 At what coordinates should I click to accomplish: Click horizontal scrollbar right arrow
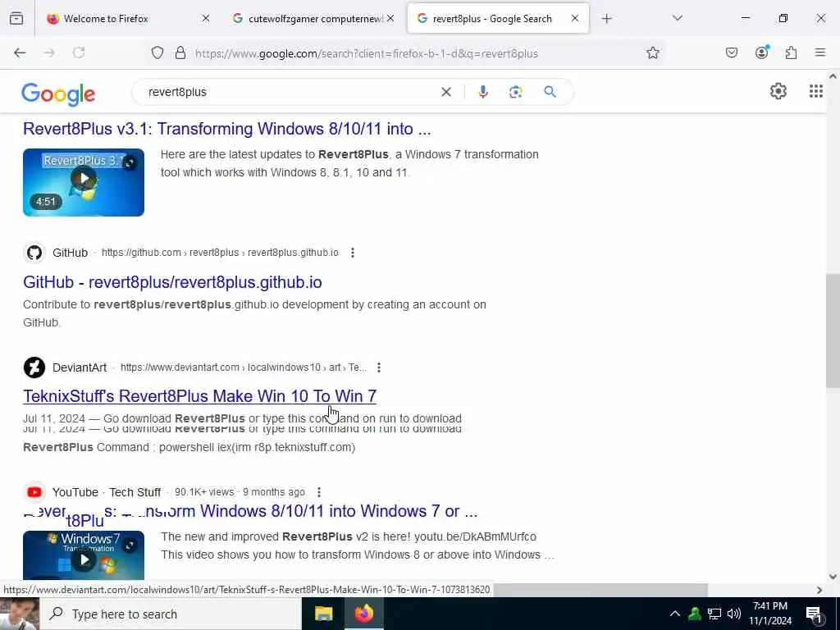tap(819, 590)
